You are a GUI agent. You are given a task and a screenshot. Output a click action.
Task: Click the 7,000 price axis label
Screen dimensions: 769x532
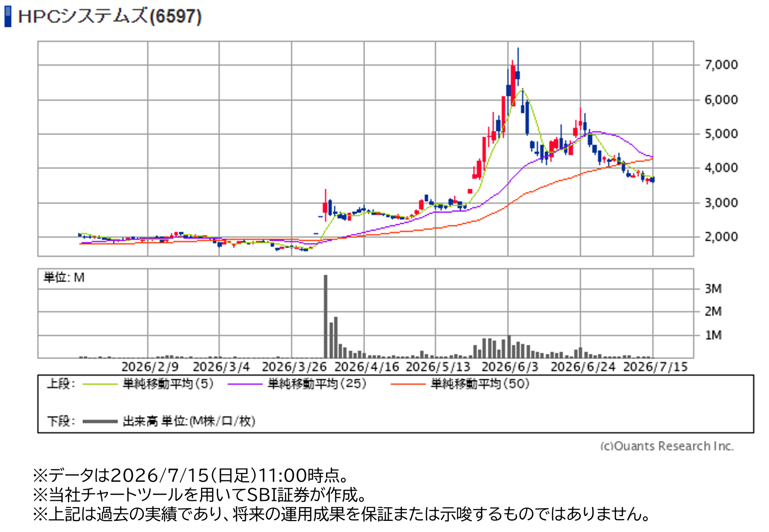(x=721, y=65)
